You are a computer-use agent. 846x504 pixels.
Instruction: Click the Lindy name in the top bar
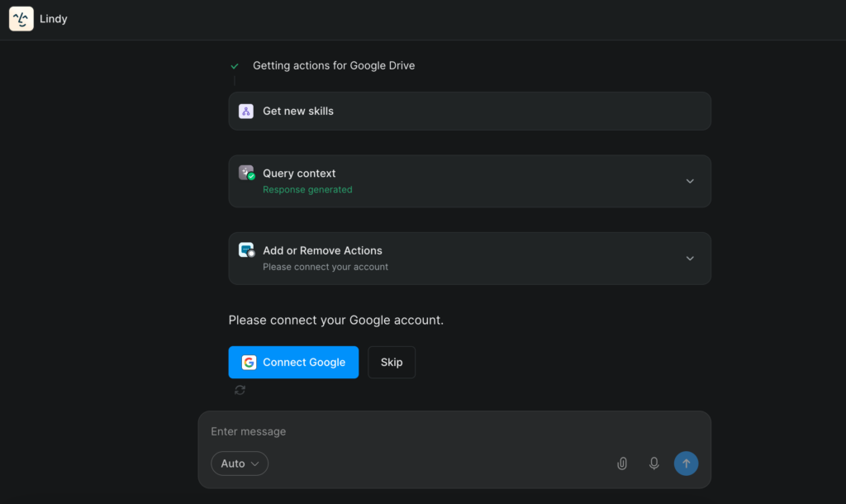(54, 18)
